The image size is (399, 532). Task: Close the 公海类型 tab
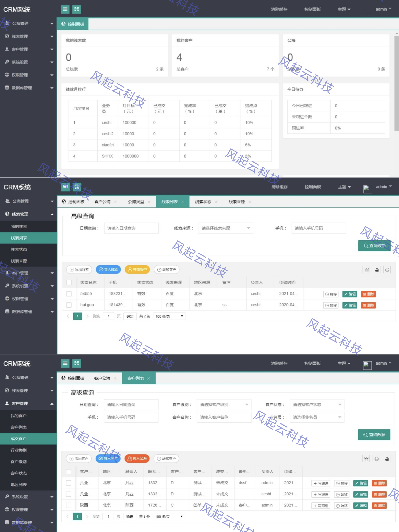pyautogui.click(x=149, y=202)
